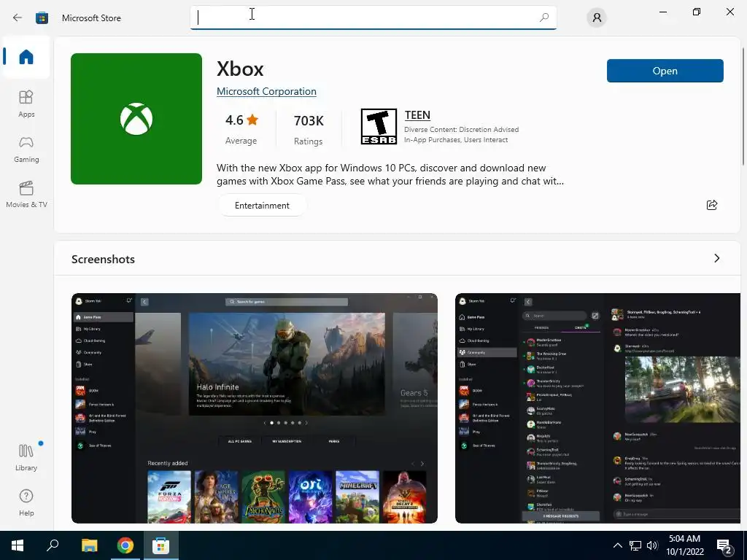
Task: Click the Xbox app title
Action: click(240, 69)
